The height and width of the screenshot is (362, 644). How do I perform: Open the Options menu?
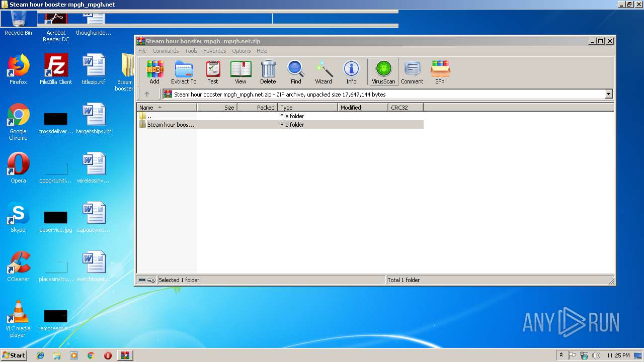(242, 51)
